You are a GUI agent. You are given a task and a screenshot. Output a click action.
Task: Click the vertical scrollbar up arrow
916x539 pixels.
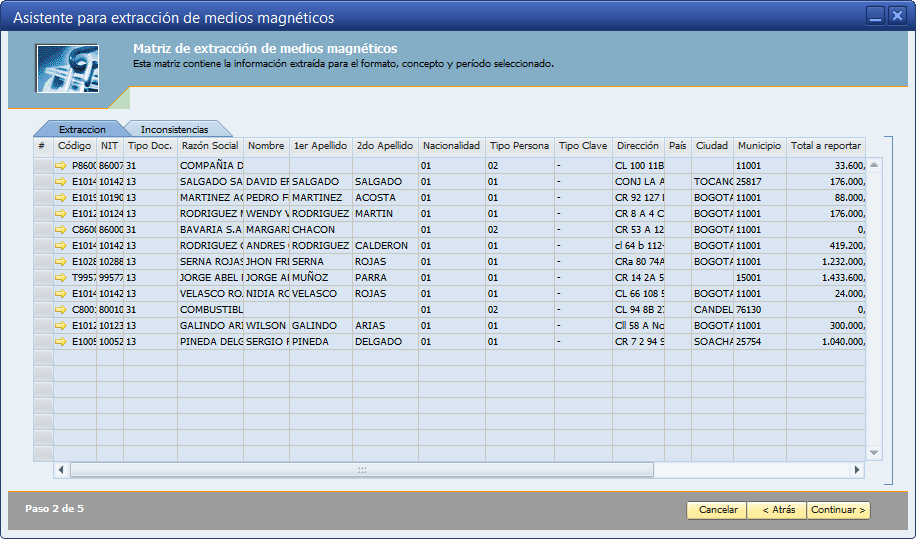874,165
